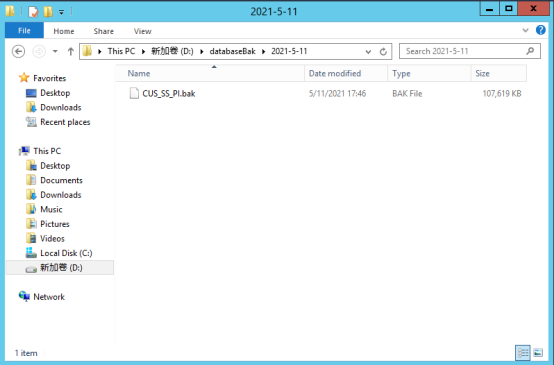Click the Search 2021-5-11 box

coord(470,51)
